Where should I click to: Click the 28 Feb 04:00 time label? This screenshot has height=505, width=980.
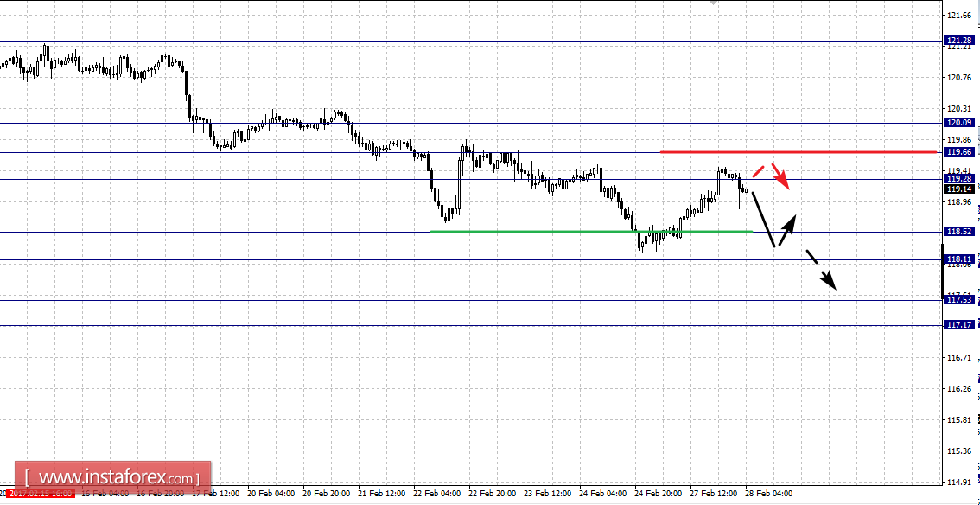pyautogui.click(x=767, y=493)
